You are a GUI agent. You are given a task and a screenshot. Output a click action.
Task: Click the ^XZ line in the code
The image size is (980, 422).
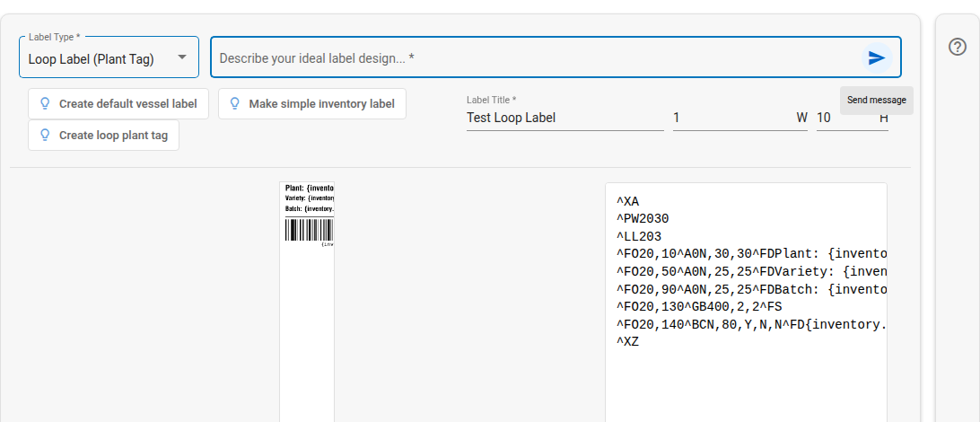click(628, 342)
